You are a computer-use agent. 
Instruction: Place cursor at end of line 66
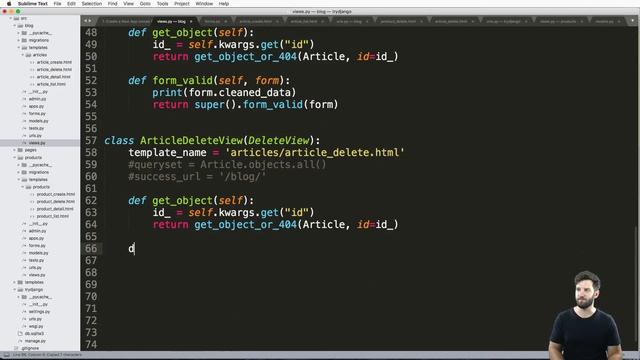135,249
